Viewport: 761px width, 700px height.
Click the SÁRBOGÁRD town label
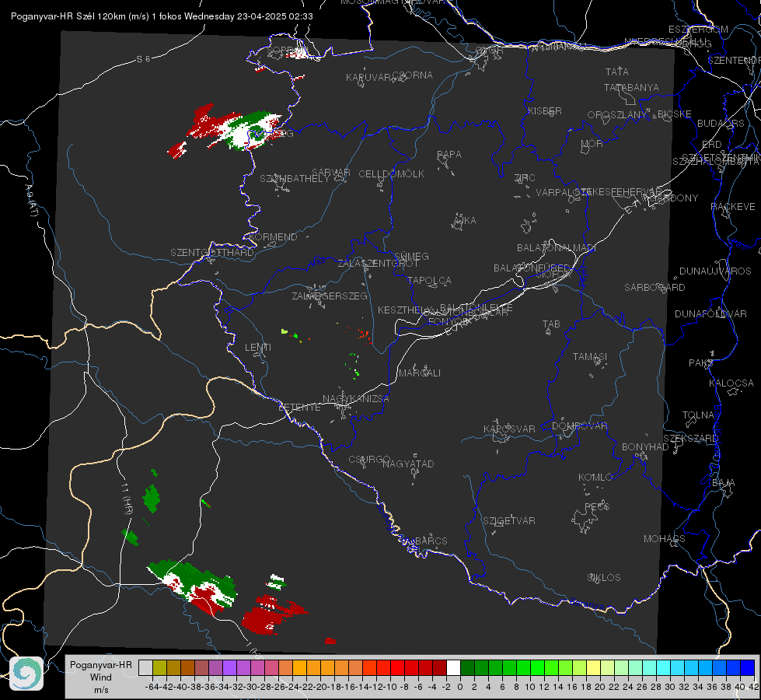coord(655,288)
